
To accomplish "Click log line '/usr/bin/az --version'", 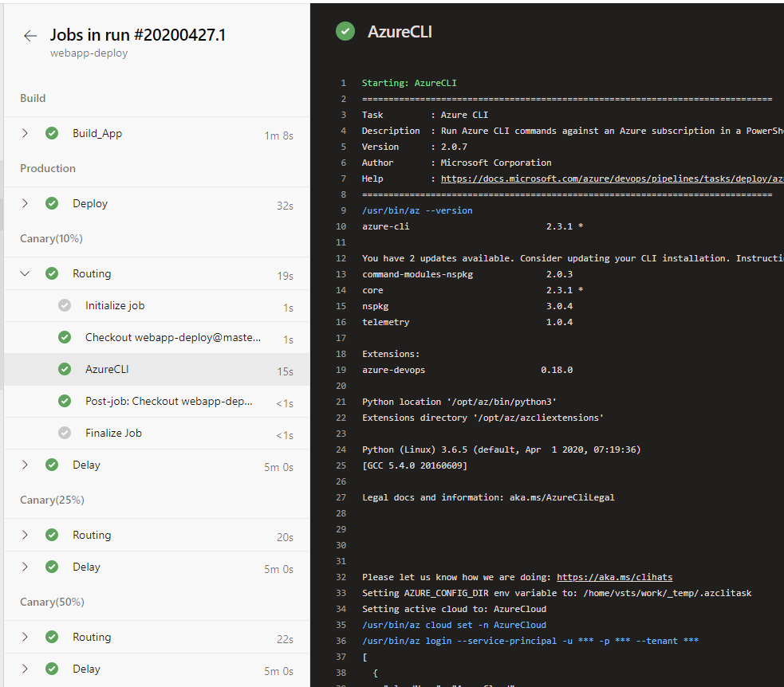I will (x=417, y=210).
